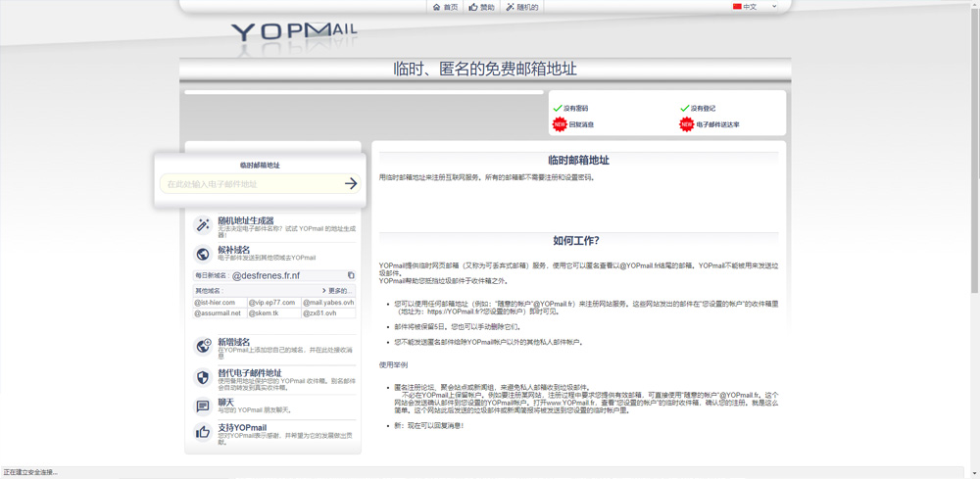
Task: Open the random address generator (随机地址生成器)
Action: point(245,221)
